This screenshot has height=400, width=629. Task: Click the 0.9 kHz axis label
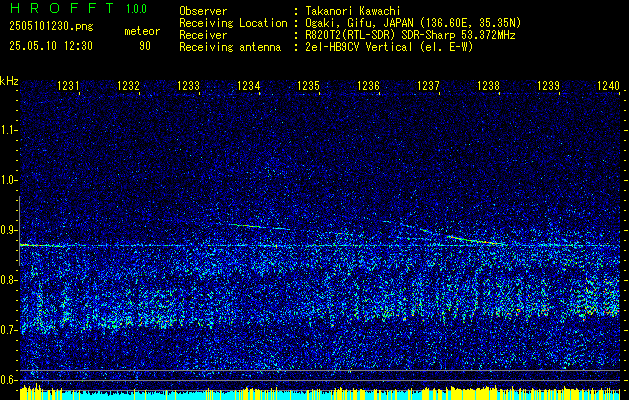point(9,230)
